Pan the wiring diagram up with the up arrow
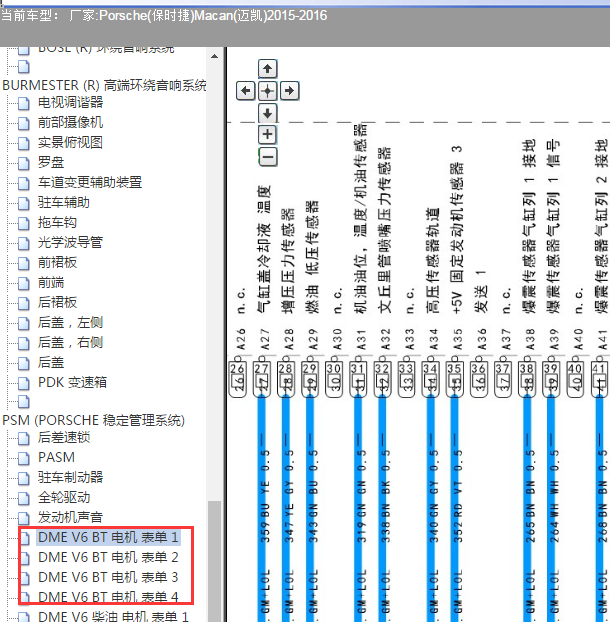Image resolution: width=610 pixels, height=622 pixels. coord(267,69)
